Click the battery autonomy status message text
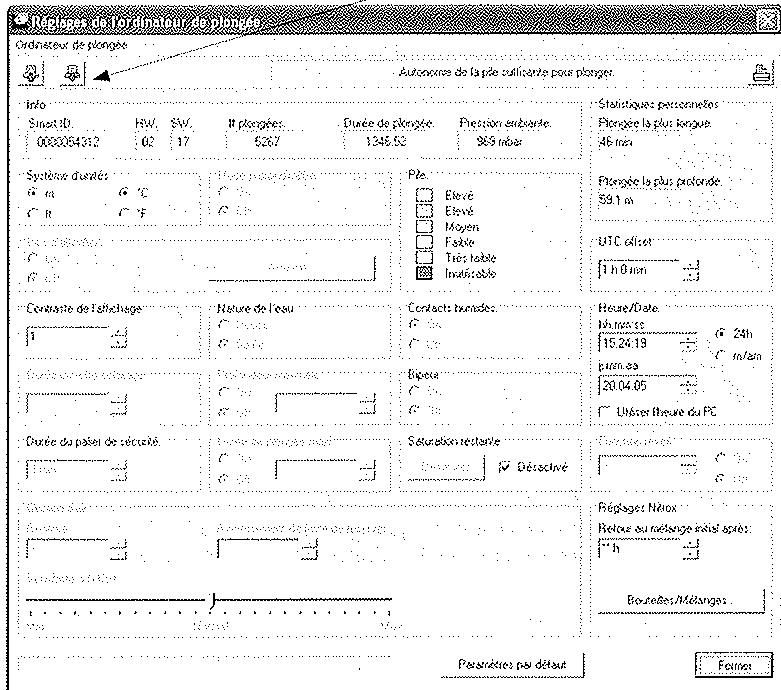This screenshot has width=781, height=690. click(x=507, y=72)
